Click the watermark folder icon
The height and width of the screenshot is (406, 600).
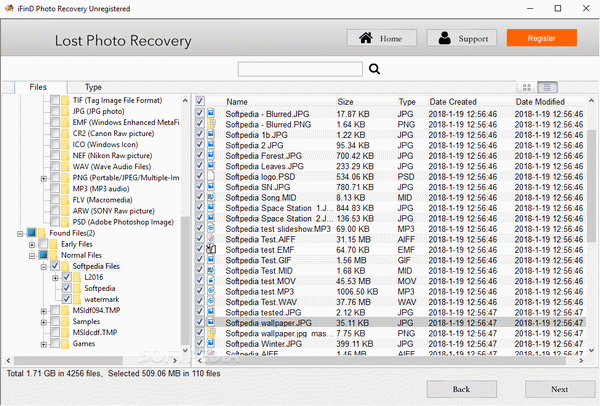coord(77,299)
